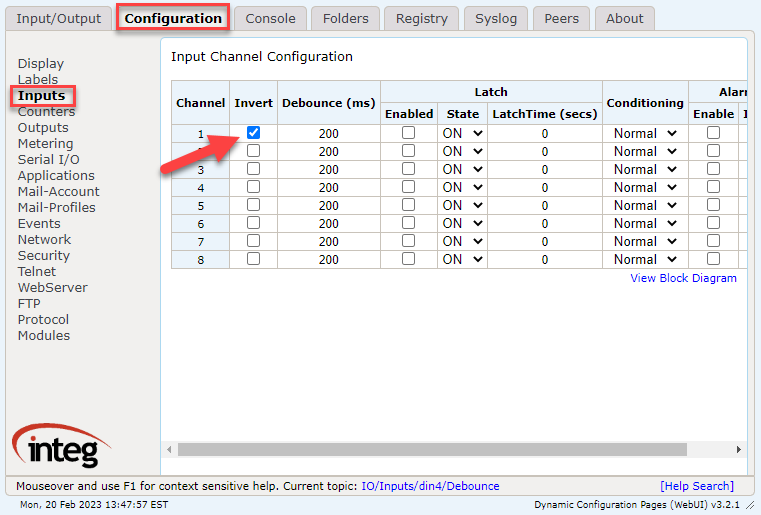Screen dimensions: 761x515
Task: Select Outputs in the sidebar
Action: point(43,127)
